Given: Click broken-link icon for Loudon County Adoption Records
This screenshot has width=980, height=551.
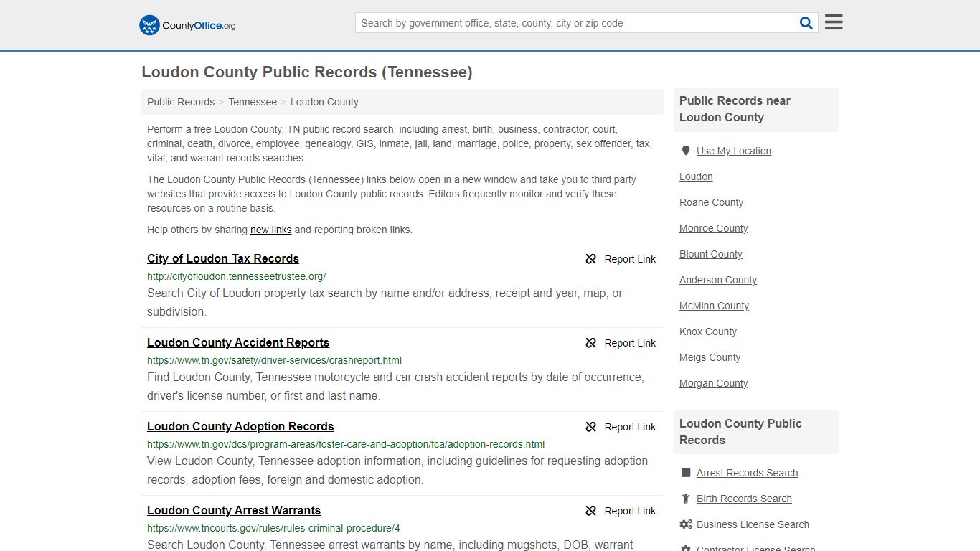Looking at the screenshot, I should coord(591,427).
